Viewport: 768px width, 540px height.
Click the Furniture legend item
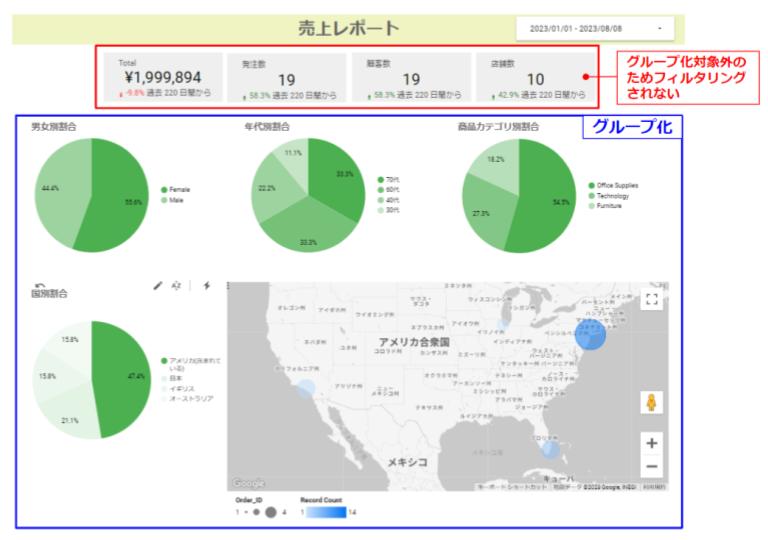click(x=605, y=206)
